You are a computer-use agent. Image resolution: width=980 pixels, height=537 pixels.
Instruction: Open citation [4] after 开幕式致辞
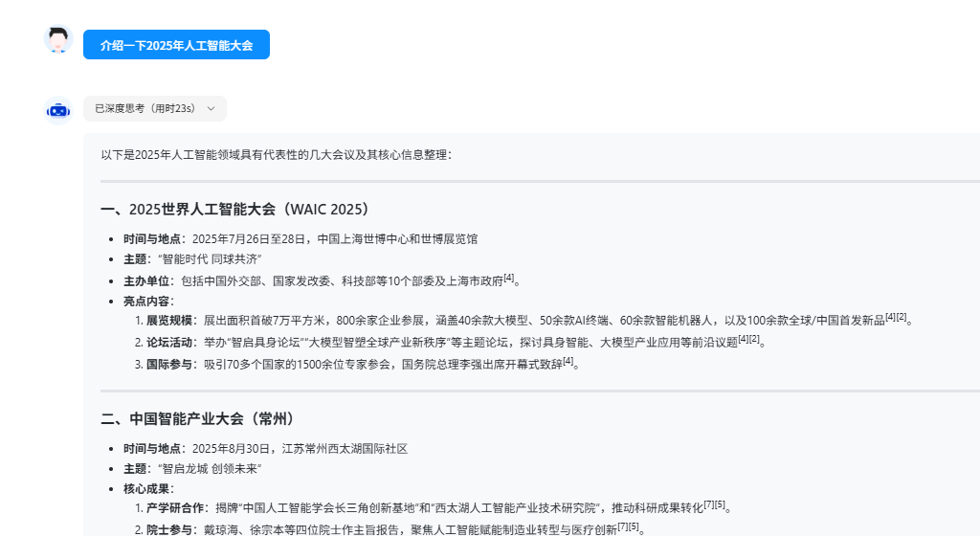point(568,361)
